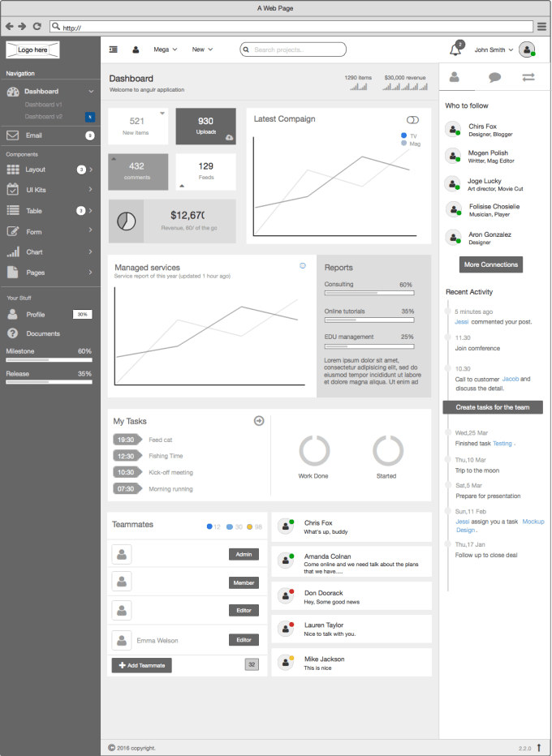
Task: Click the Search projects input field
Action: pos(293,49)
